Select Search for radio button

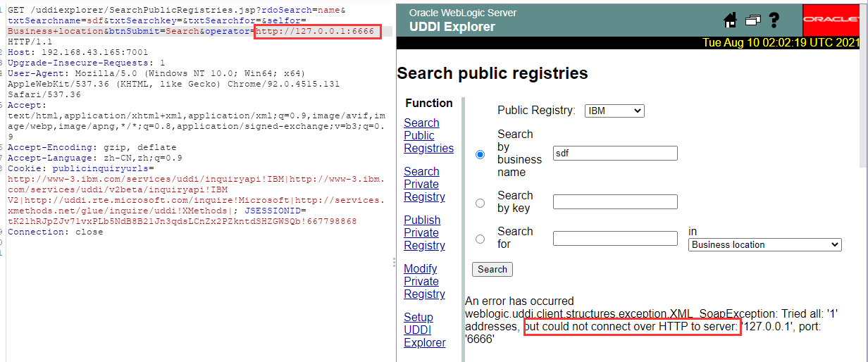480,238
